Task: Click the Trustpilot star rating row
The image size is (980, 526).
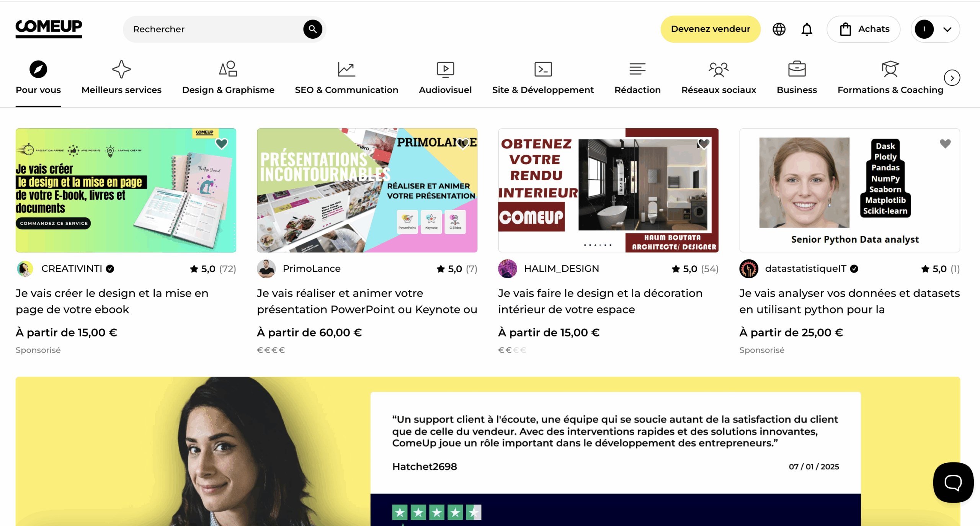Action: [x=436, y=512]
